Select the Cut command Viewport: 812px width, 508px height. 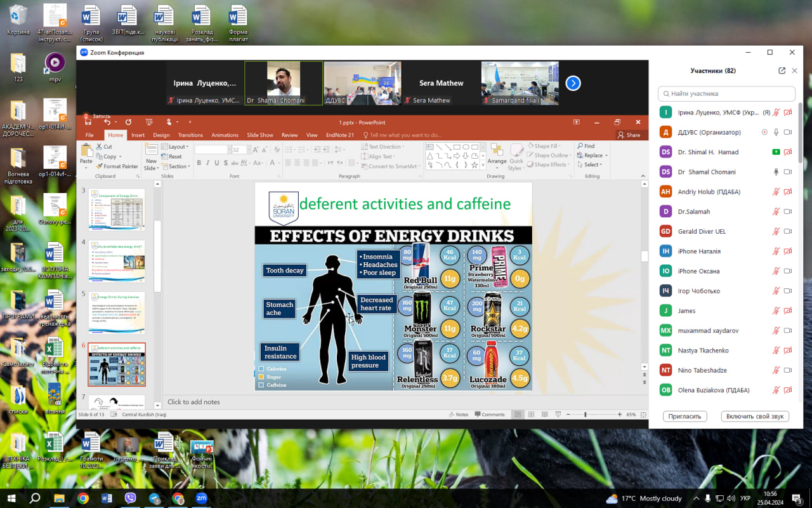click(x=104, y=147)
